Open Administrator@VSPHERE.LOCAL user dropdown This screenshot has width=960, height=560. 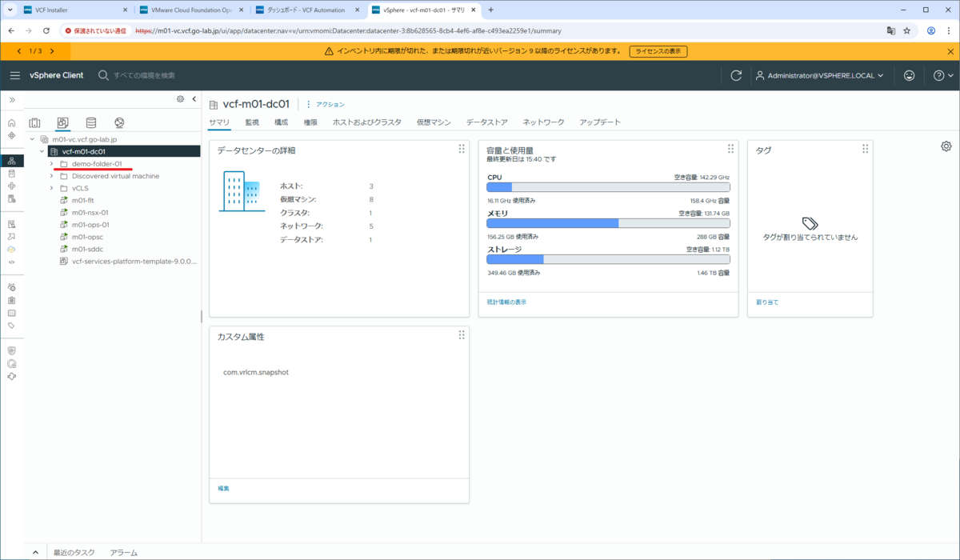(819, 75)
